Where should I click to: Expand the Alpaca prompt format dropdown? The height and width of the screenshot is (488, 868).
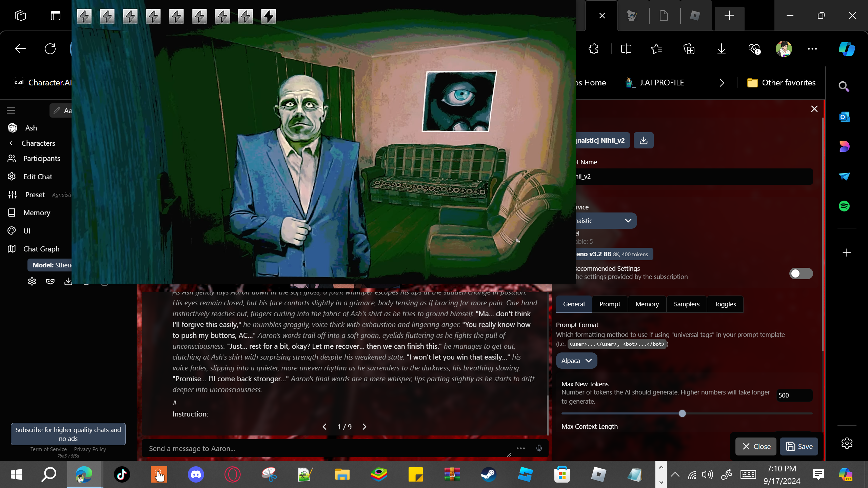[576, 361]
